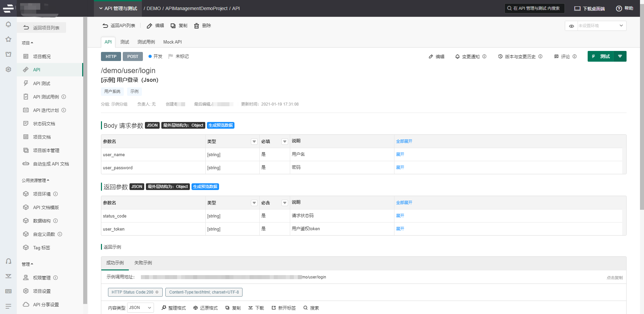Open 内容类型 JSON dropdown

141,308
